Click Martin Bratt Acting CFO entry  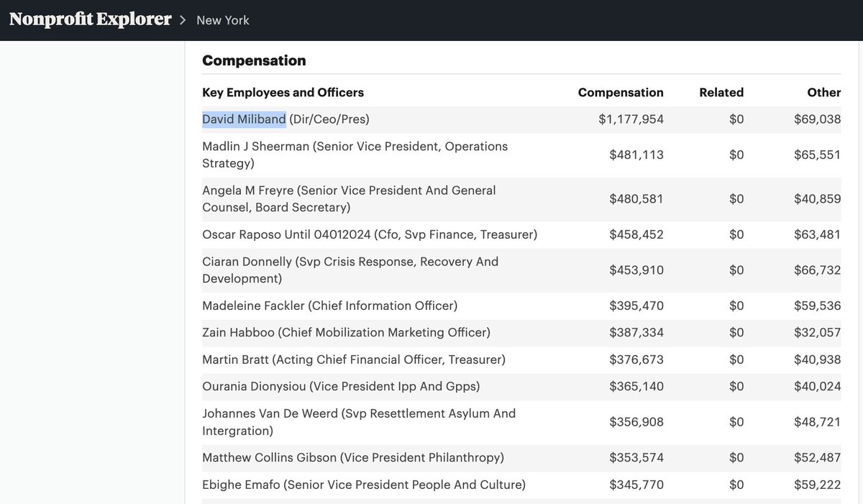[x=354, y=359]
